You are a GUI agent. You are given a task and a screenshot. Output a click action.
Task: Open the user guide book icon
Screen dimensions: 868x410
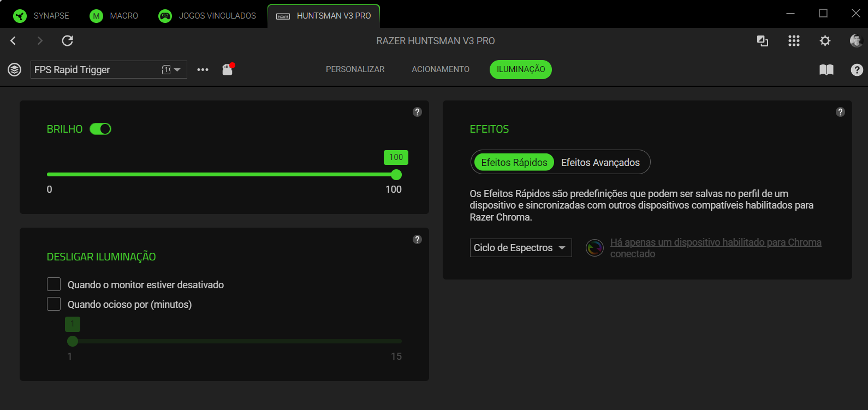[826, 69]
